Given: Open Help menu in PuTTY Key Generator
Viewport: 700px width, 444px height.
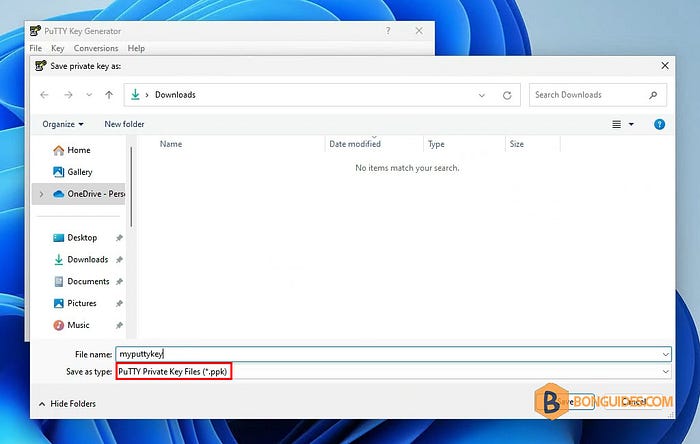Looking at the screenshot, I should pyautogui.click(x=136, y=48).
